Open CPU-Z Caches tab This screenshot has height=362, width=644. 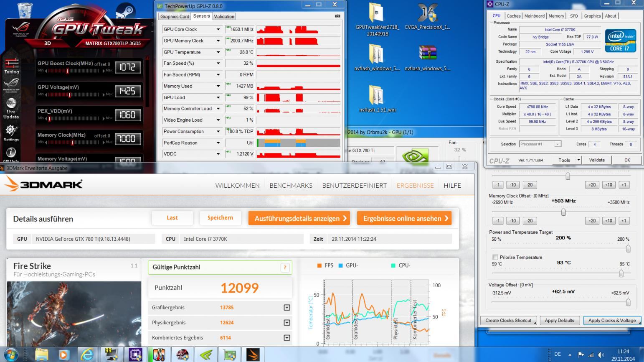tap(514, 16)
